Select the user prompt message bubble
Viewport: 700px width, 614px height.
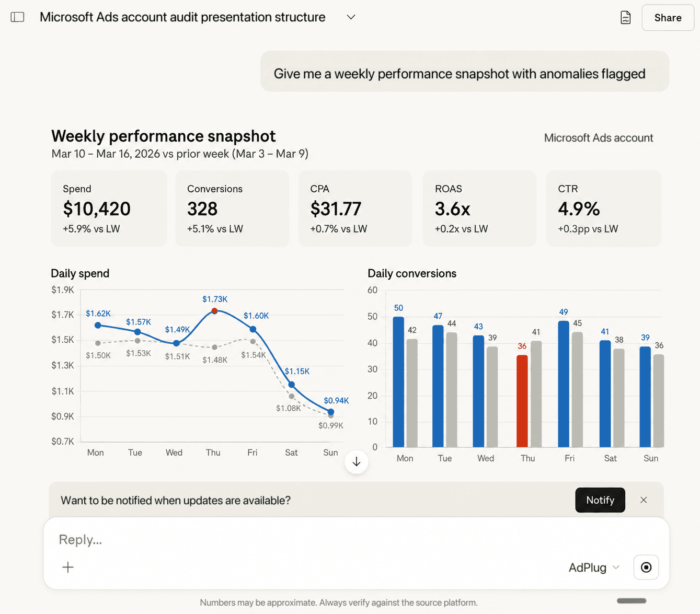click(465, 72)
